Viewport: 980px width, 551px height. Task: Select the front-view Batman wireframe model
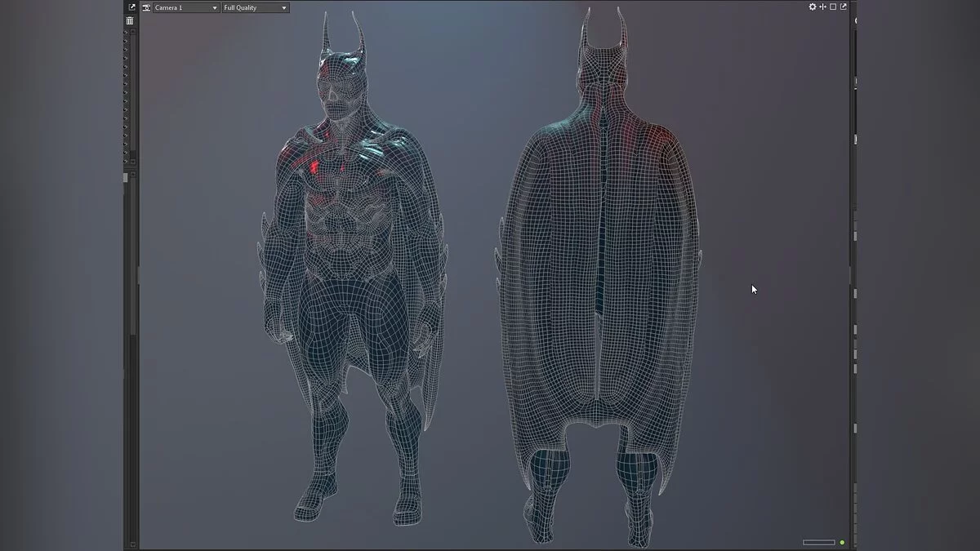[x=351, y=278]
